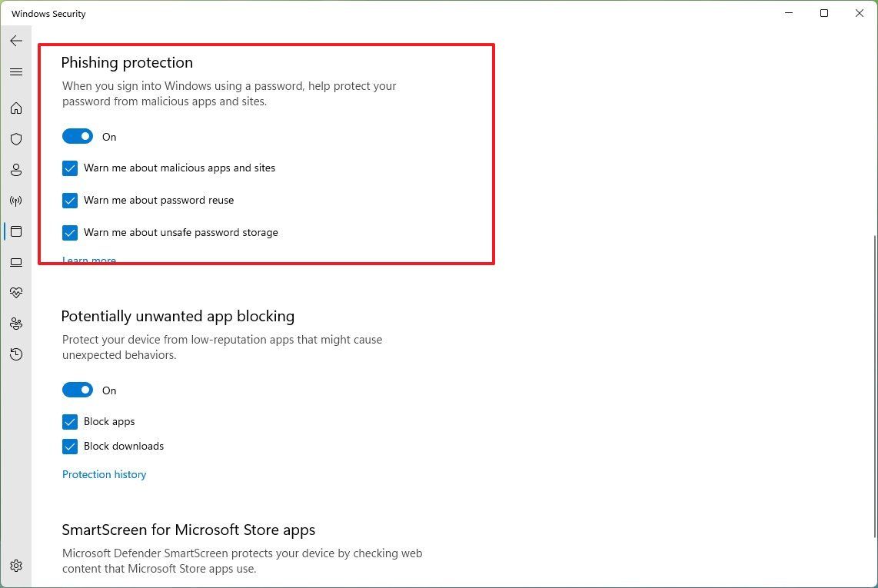Uncheck warn me about unsafe password storage

coord(70,232)
